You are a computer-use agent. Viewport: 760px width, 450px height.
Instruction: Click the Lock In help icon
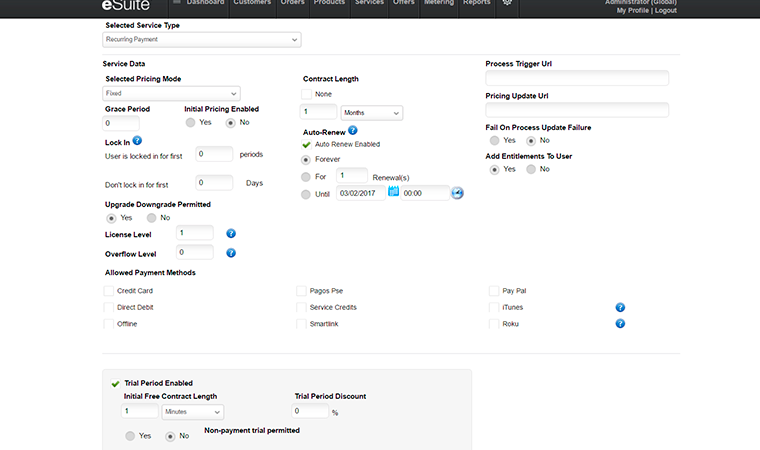click(x=137, y=141)
